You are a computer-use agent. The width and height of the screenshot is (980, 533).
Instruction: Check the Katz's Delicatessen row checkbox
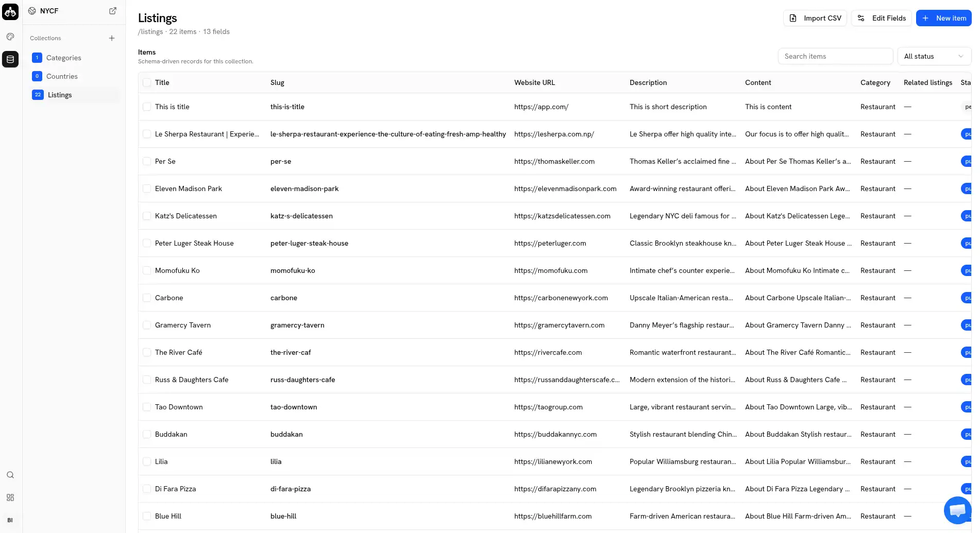[147, 216]
